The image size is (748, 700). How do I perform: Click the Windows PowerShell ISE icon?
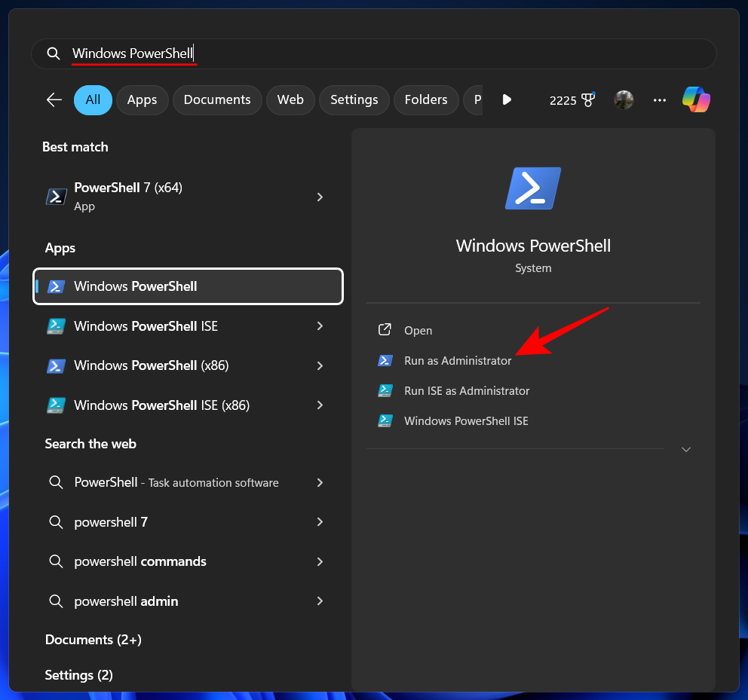pyautogui.click(x=56, y=326)
